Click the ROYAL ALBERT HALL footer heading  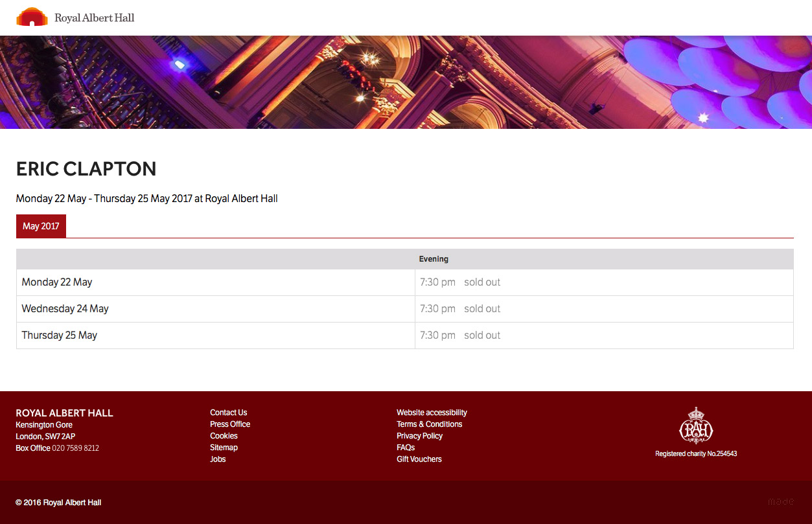64,413
